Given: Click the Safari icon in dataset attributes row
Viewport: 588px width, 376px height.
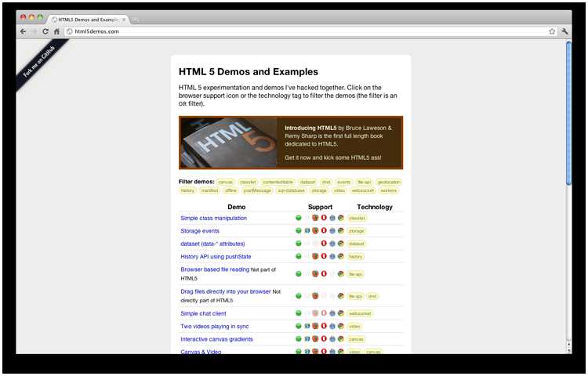Looking at the screenshot, I should (332, 244).
